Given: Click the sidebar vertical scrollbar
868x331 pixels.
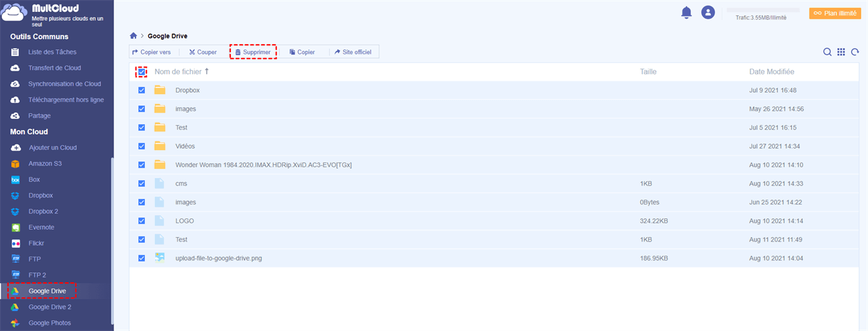Looking at the screenshot, I should (112, 242).
